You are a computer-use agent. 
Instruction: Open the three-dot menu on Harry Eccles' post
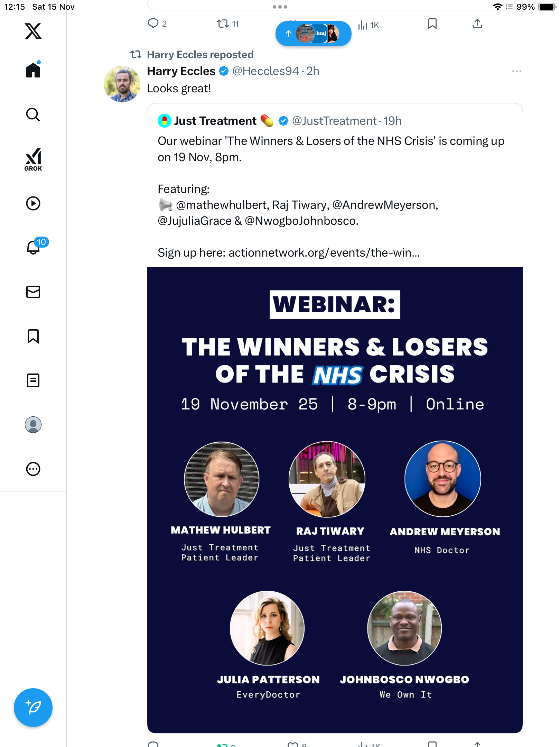[x=516, y=71]
